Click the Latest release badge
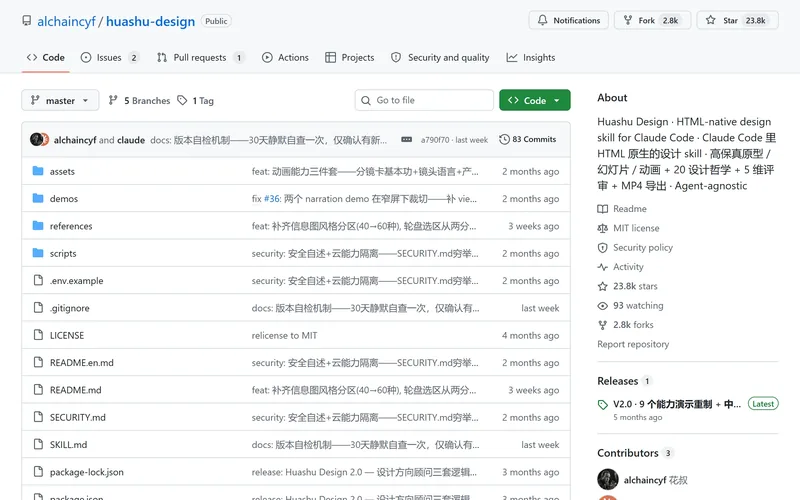800x500 pixels. [763, 404]
